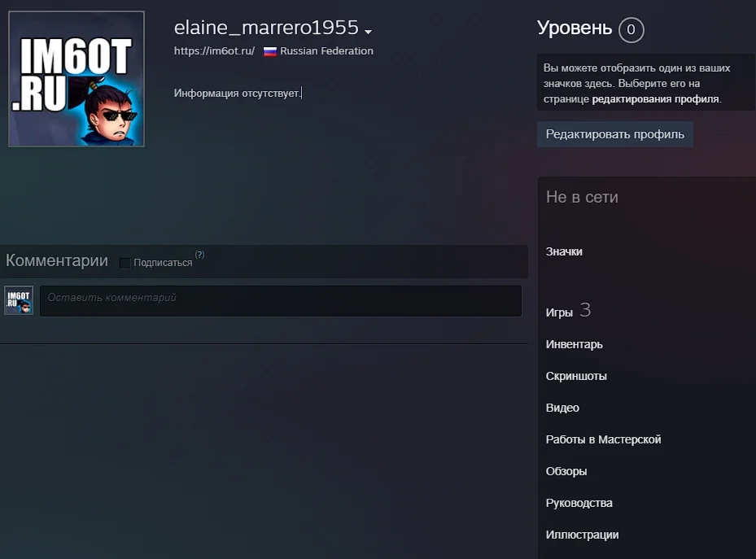Click the (?) help icon near Подписаться
The width and height of the screenshot is (756, 559).
[199, 255]
